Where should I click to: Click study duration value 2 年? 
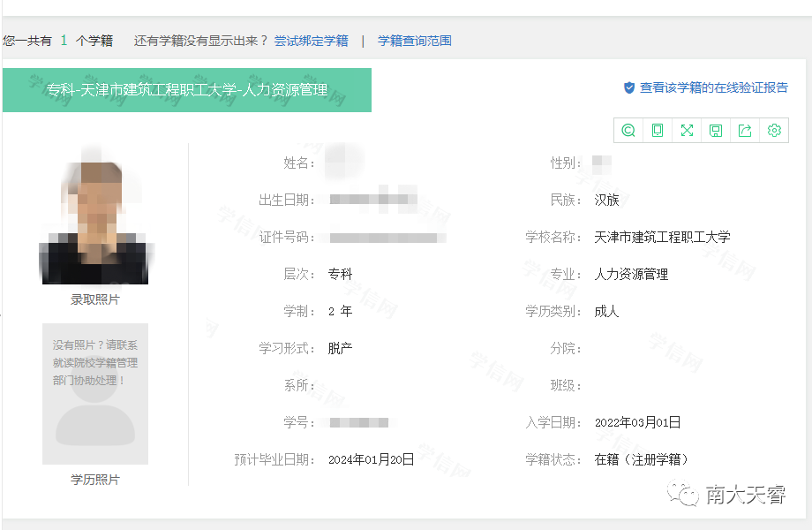click(340, 311)
